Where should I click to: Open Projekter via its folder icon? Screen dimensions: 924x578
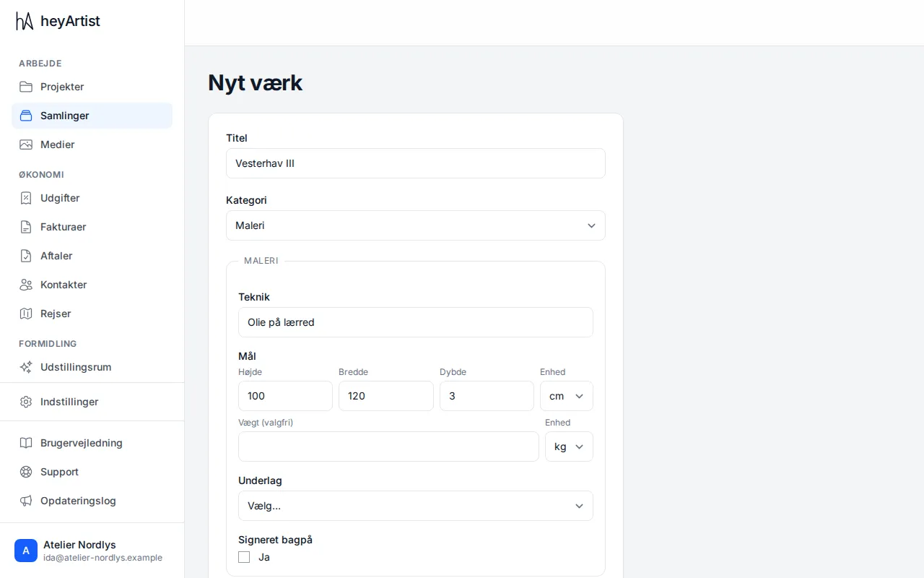[x=26, y=87]
